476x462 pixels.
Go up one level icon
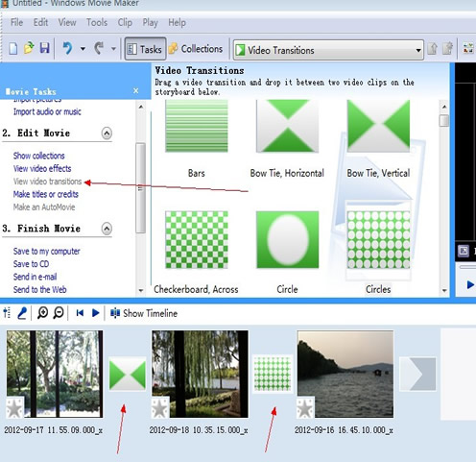(432, 49)
